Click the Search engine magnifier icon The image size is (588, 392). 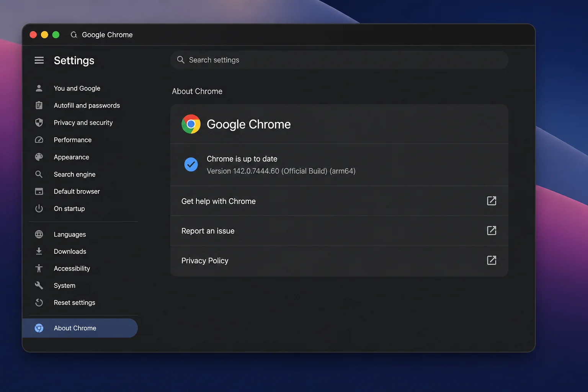(39, 174)
